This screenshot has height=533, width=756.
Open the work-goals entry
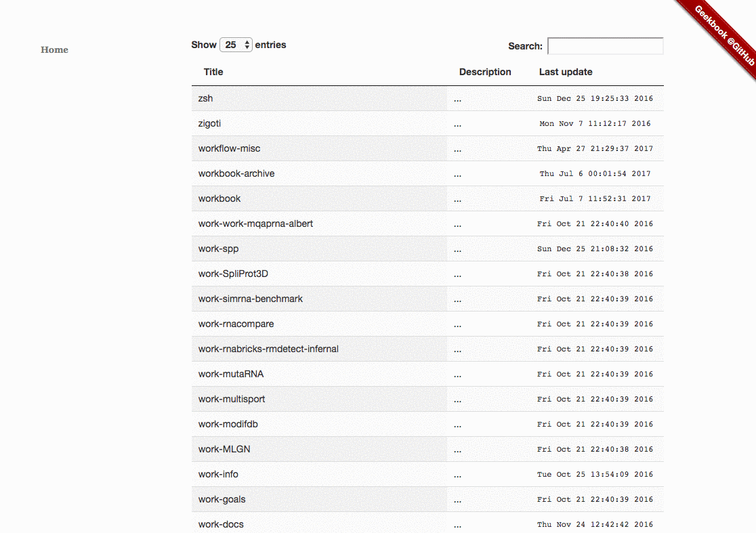coord(222,499)
